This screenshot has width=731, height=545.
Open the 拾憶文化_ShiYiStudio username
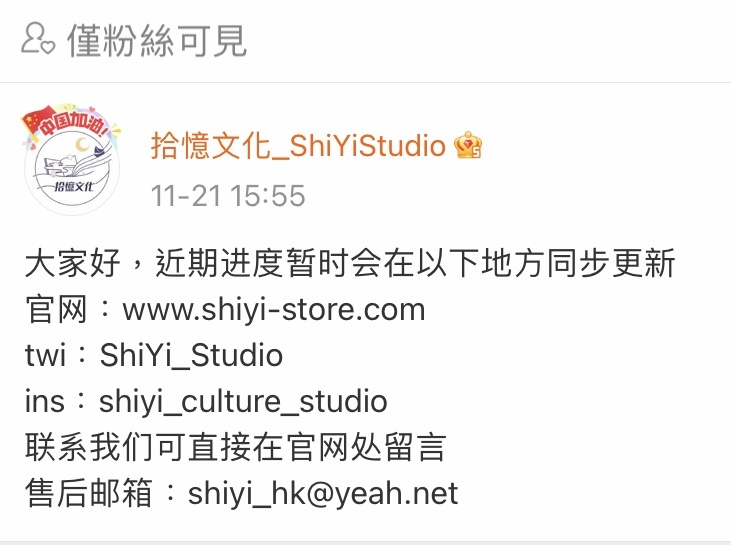(x=298, y=145)
